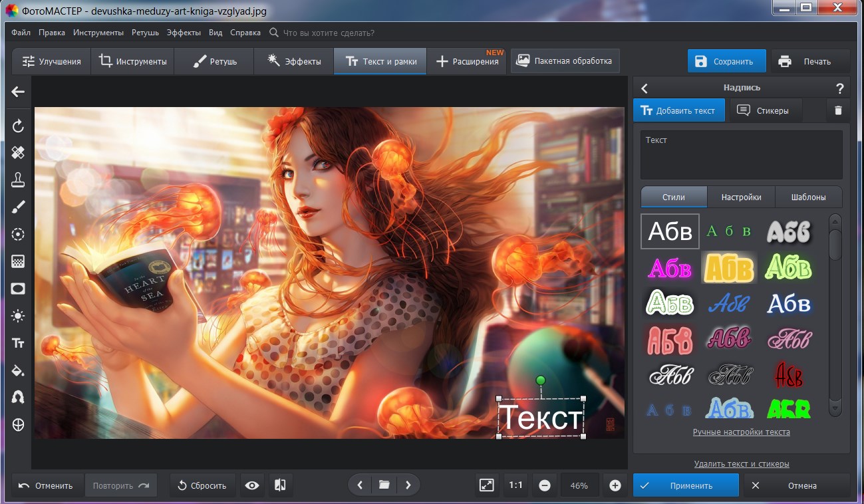Click the back arrow in the left toolbar
The image size is (864, 504).
(18, 92)
